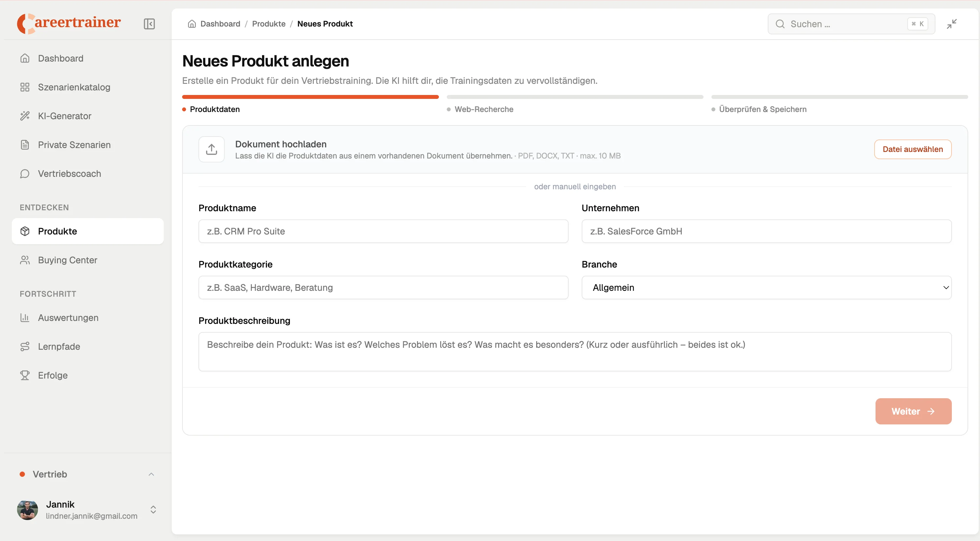The width and height of the screenshot is (980, 541).
Task: Click the Auswertungen bar chart icon
Action: [25, 318]
